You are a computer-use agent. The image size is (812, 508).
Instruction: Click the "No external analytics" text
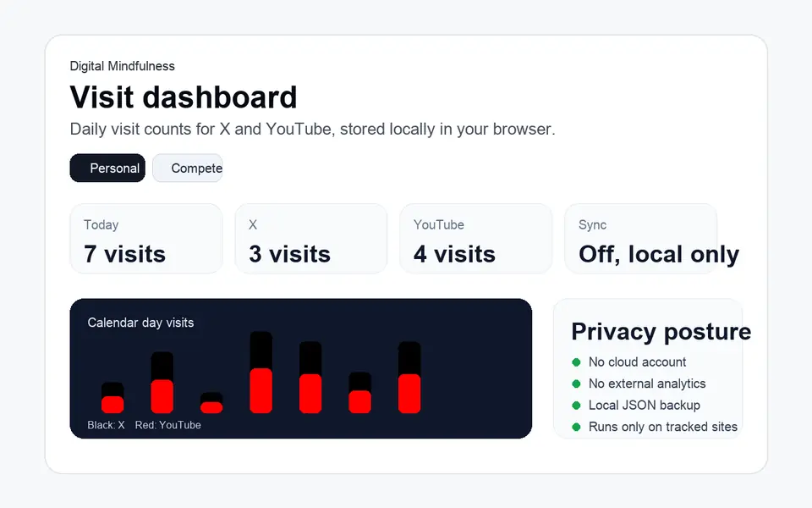point(647,384)
